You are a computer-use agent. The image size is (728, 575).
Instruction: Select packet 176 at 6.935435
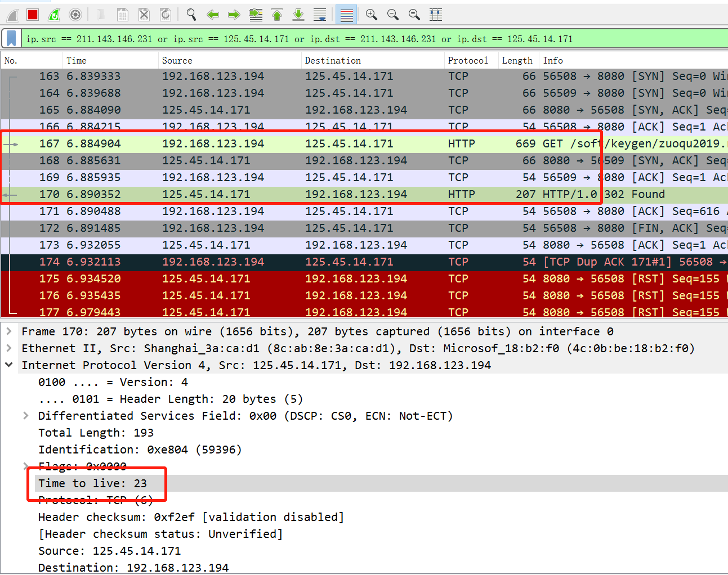pos(364,296)
